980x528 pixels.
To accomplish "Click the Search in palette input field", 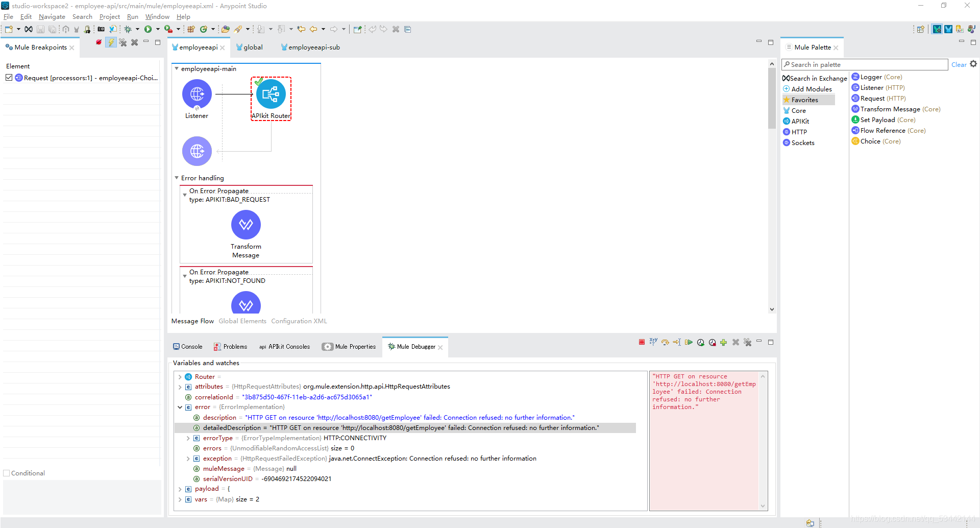I will (x=865, y=64).
